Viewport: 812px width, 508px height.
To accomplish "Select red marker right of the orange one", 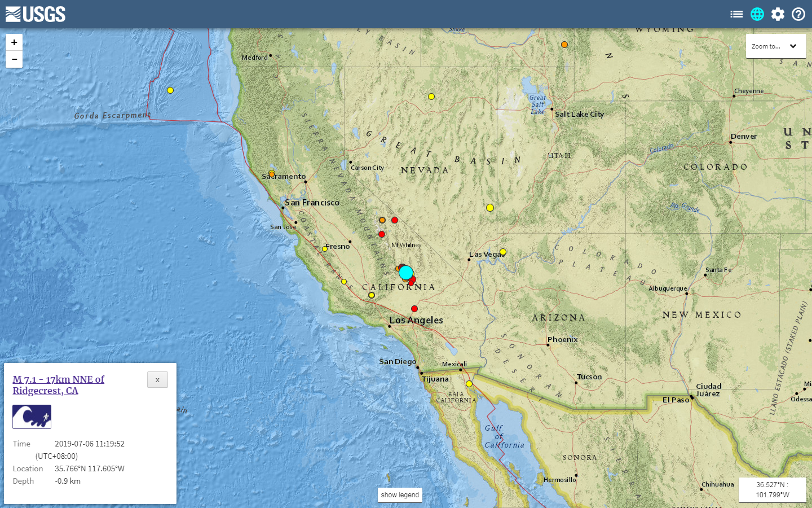I will (395, 220).
